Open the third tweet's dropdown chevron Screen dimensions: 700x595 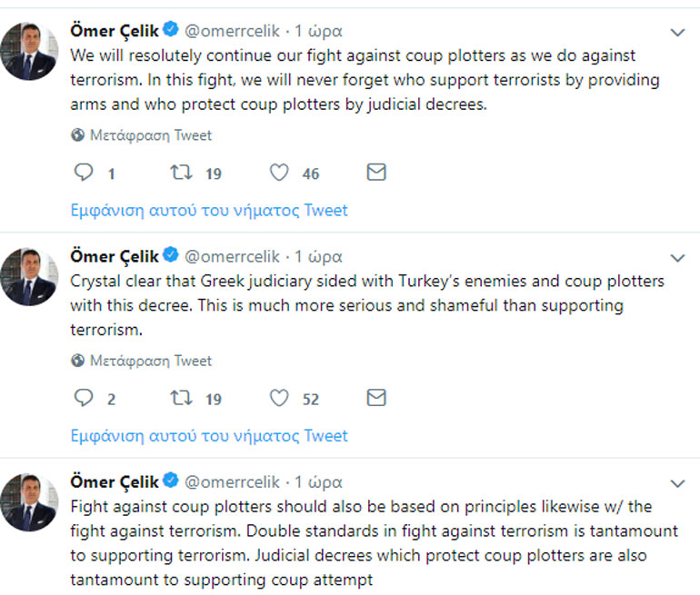point(677,483)
